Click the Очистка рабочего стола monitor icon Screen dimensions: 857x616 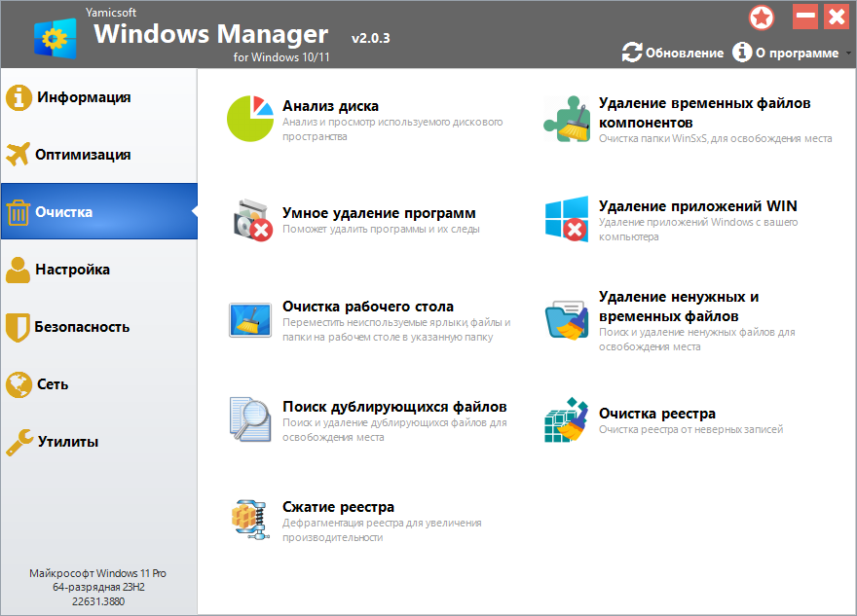click(x=250, y=320)
